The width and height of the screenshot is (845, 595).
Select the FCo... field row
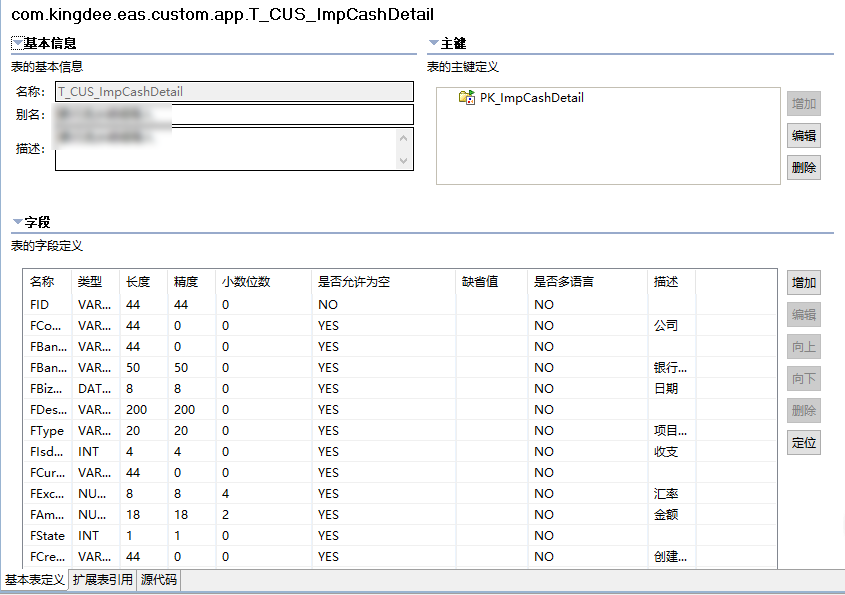[x=400, y=326]
